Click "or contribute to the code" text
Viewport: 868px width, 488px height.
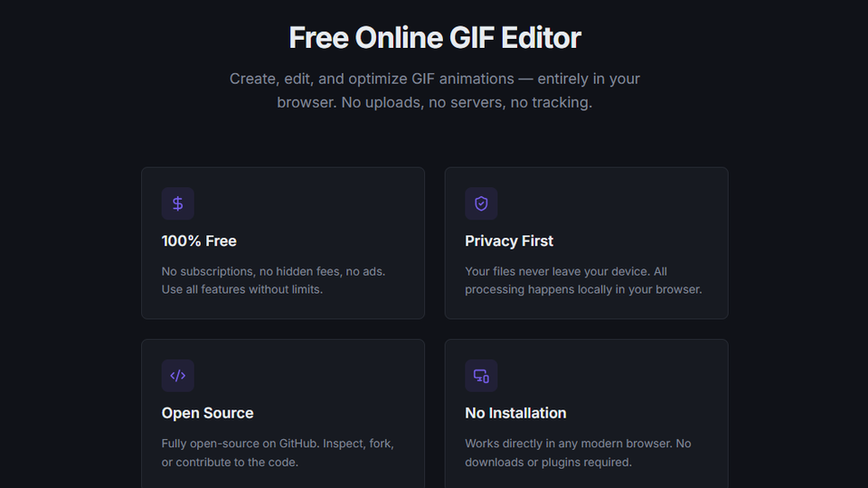pyautogui.click(x=230, y=463)
